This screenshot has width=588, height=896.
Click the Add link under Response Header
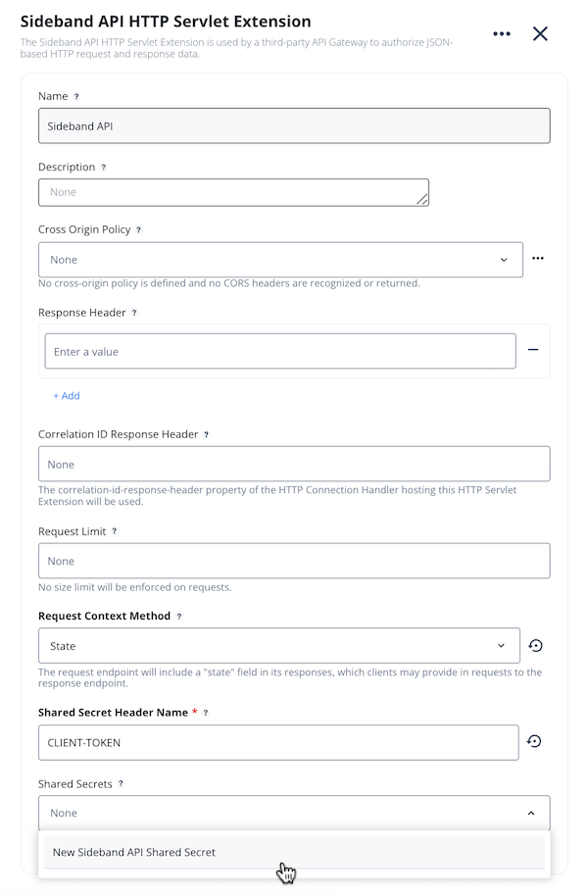[66, 395]
